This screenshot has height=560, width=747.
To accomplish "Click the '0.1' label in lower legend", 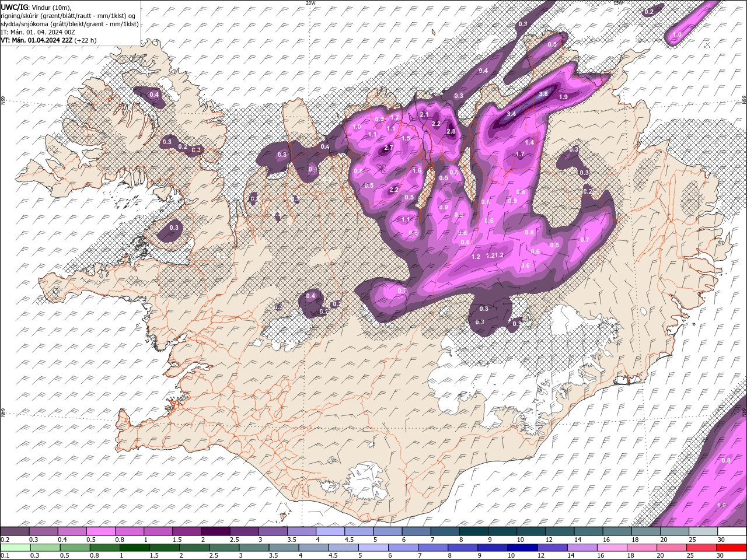I will pos(4,556).
